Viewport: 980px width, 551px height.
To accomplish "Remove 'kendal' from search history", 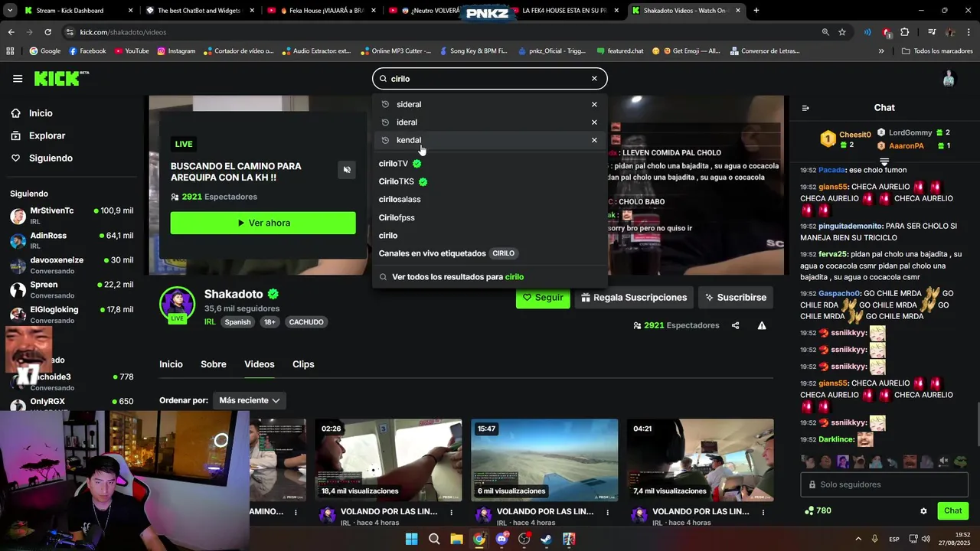I will 594,140.
